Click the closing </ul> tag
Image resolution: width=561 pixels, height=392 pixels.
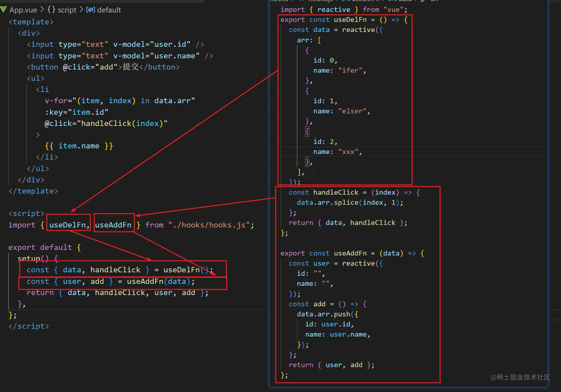click(x=38, y=169)
